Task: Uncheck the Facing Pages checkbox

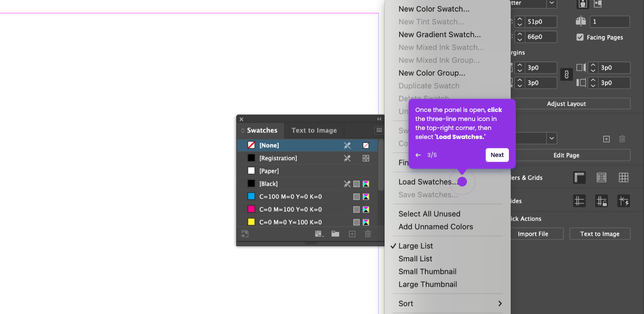Action: coord(580,37)
